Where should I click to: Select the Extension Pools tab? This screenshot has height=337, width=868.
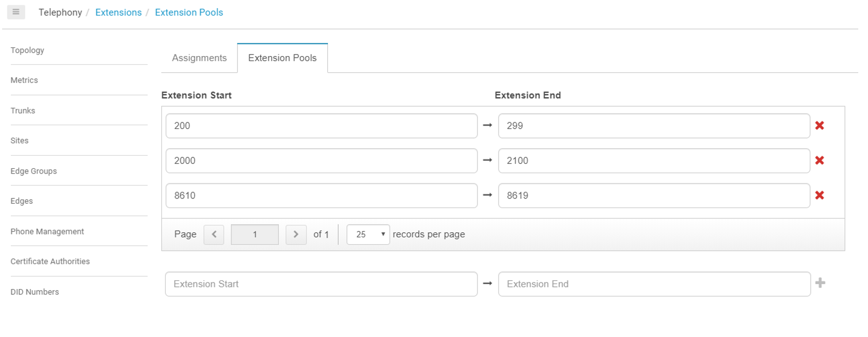pyautogui.click(x=282, y=58)
